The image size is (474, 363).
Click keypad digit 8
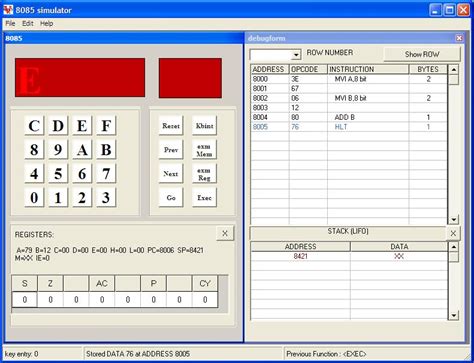pyautogui.click(x=34, y=150)
